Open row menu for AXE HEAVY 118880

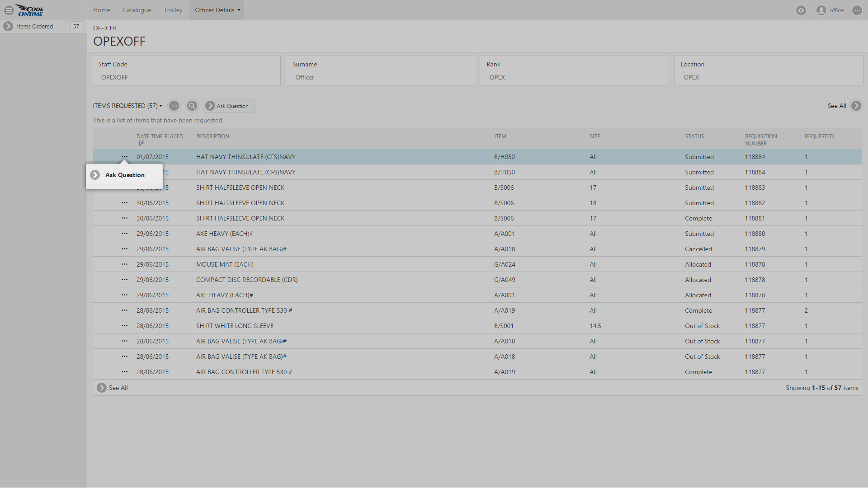click(124, 234)
